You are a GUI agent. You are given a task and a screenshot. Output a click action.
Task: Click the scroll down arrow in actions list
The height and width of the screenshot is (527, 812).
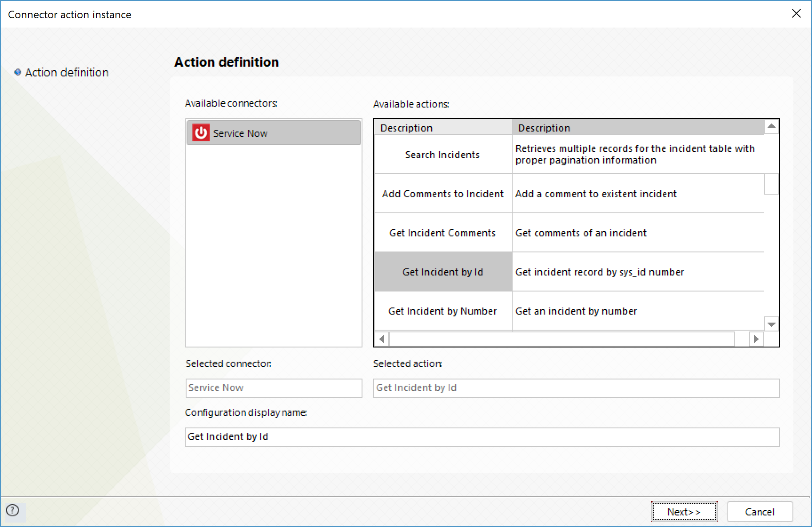pos(772,324)
